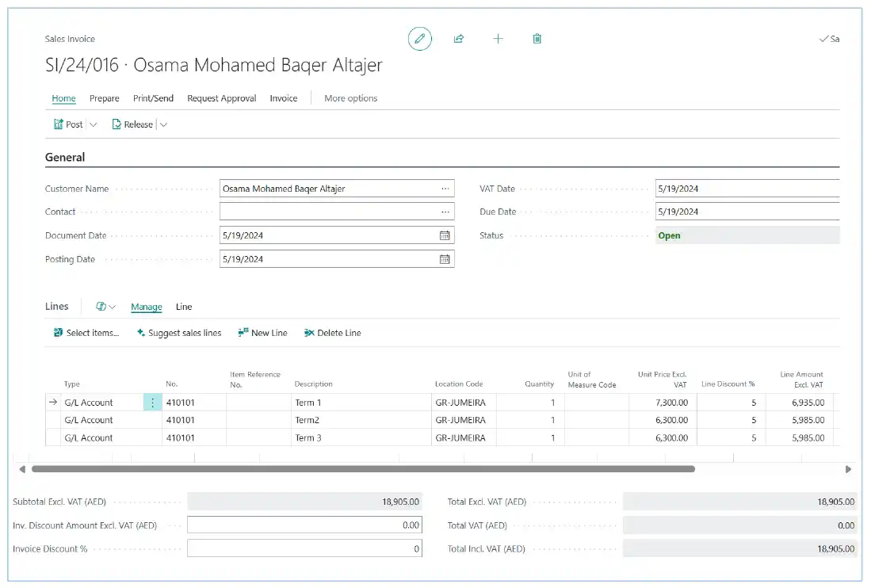
Task: Click the scroll left arrow
Action: (22, 469)
